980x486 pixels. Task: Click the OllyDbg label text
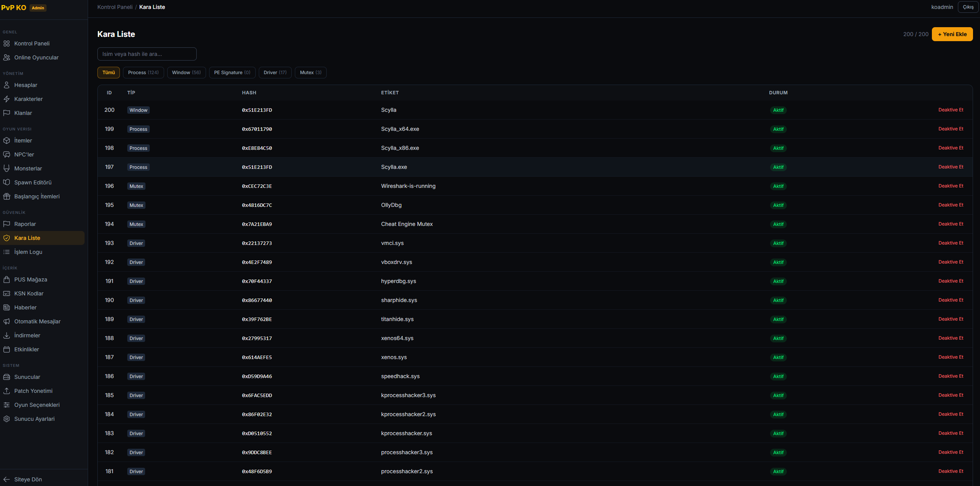(x=391, y=205)
